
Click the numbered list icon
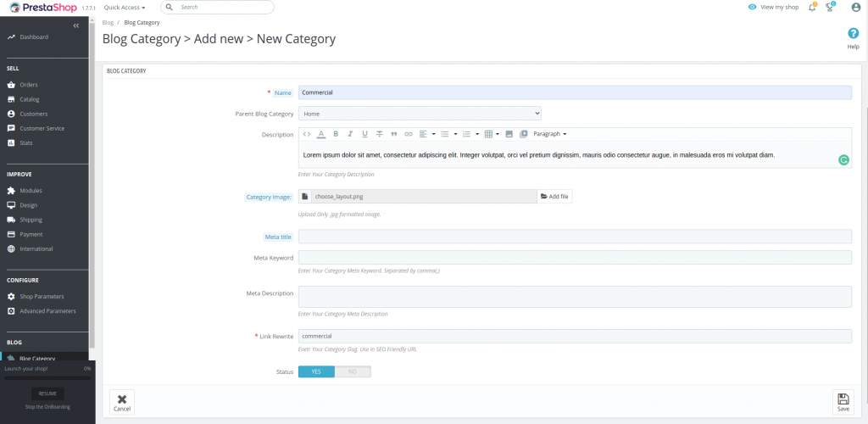[466, 134]
